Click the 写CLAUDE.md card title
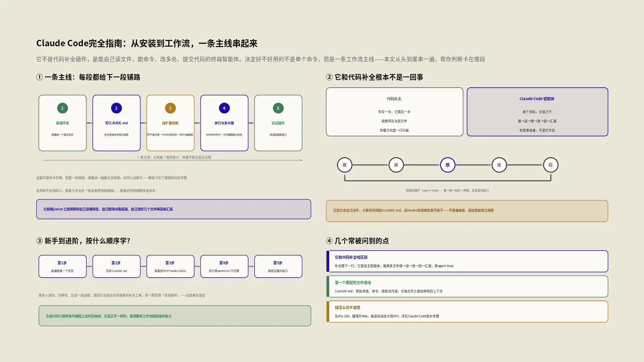644x362 pixels. click(116, 123)
